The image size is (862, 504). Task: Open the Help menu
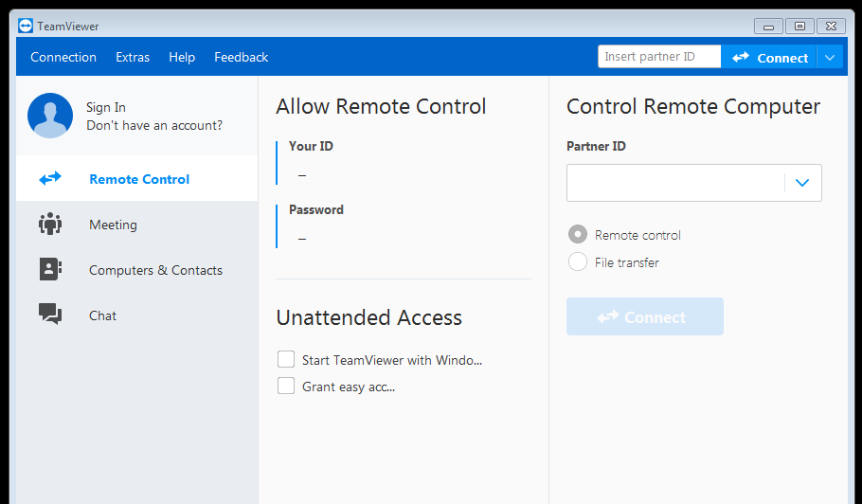pos(182,57)
